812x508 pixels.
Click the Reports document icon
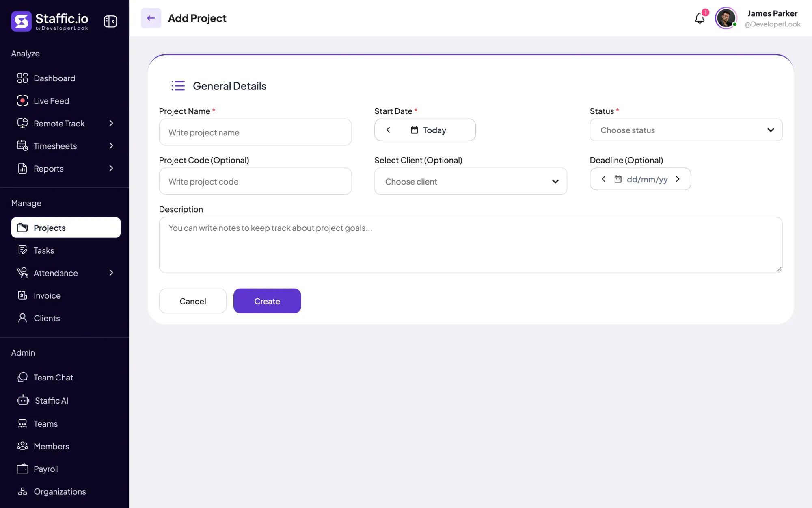point(22,168)
